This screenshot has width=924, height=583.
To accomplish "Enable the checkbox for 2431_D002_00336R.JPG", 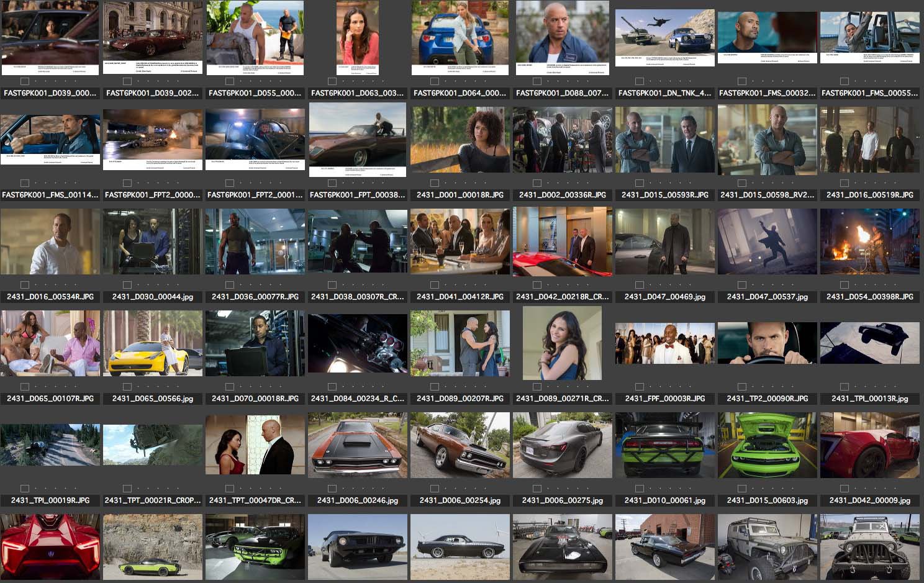I will tap(537, 183).
